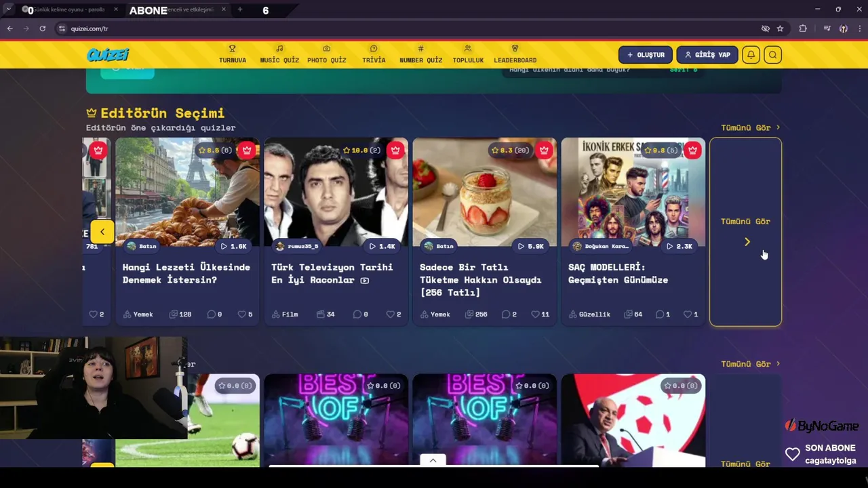Click the Oluştur create button
This screenshot has width=868, height=488.
tap(646, 55)
